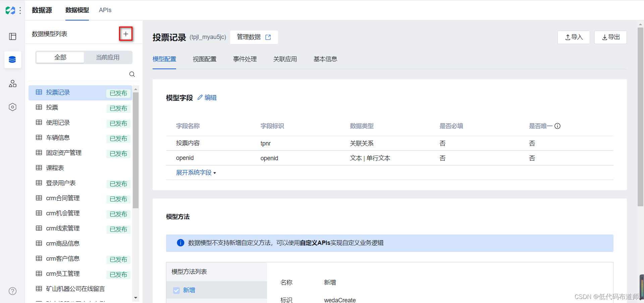The image size is (644, 303).
Task: Click the pencil 编辑 icon
Action: coord(200,97)
